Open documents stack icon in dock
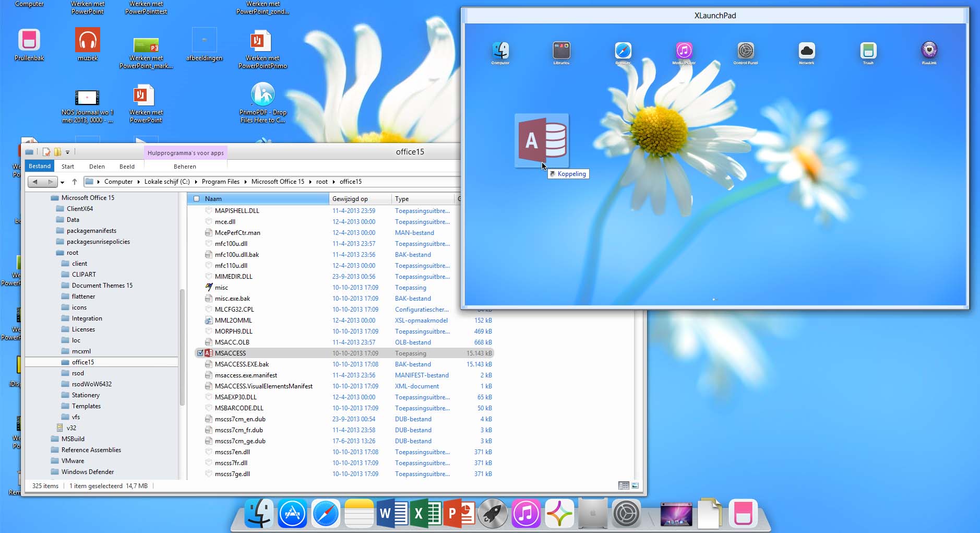This screenshot has height=533, width=980. pyautogui.click(x=710, y=514)
